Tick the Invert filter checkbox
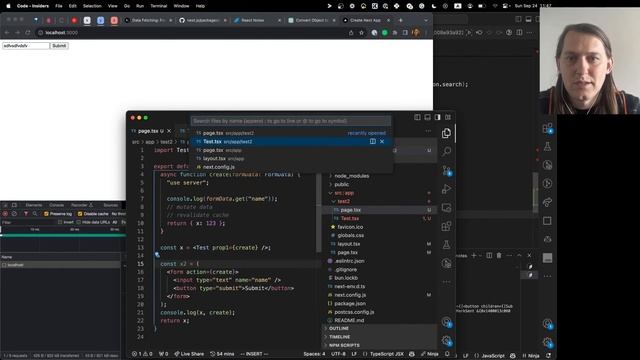The height and width of the screenshot is (360, 640). coord(60,222)
